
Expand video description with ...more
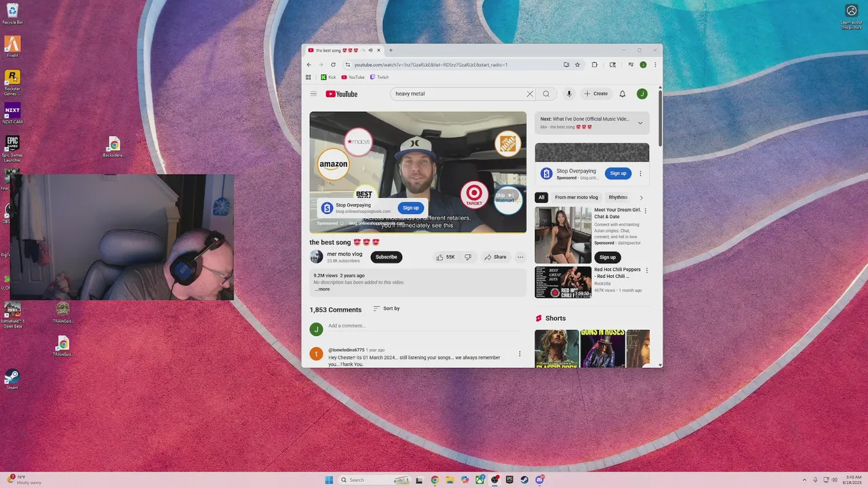322,289
